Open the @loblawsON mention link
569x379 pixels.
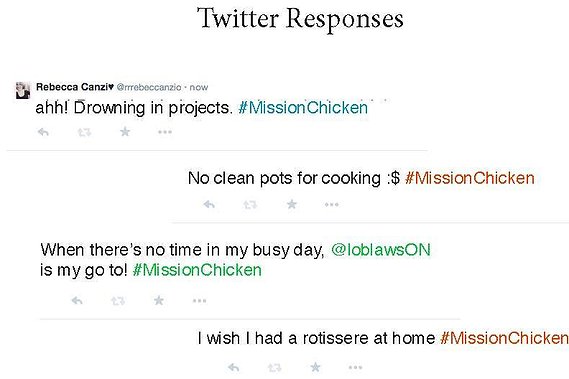pos(381,250)
